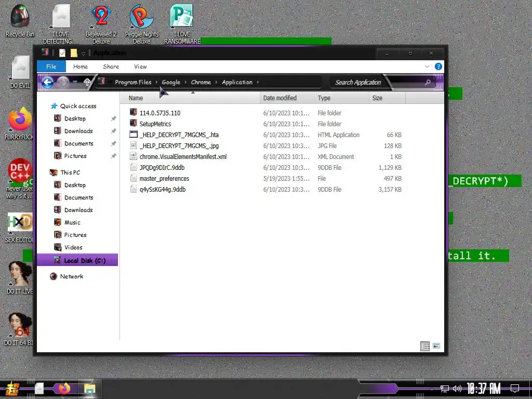Click the Properties quick access toolbar icon
Screen dimensions: 532x399
click(62, 53)
